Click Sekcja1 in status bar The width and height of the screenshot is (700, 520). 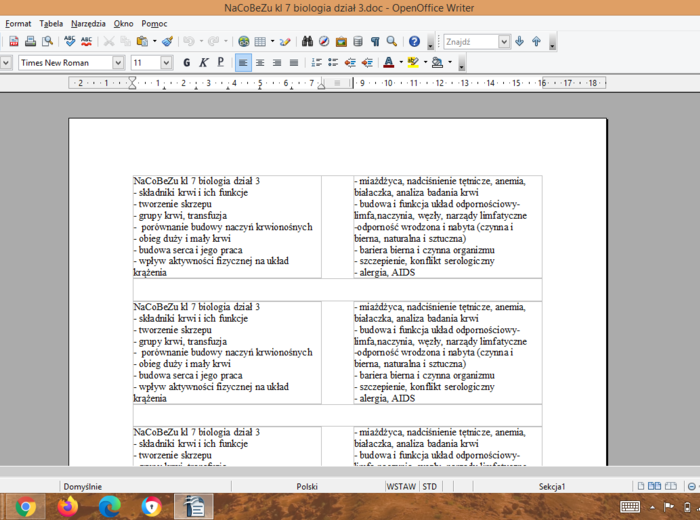click(552, 487)
